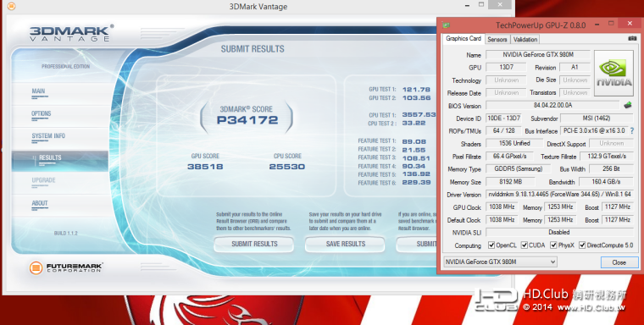Open the Validation tab in GPU-Z
The height and width of the screenshot is (325, 644).
525,40
